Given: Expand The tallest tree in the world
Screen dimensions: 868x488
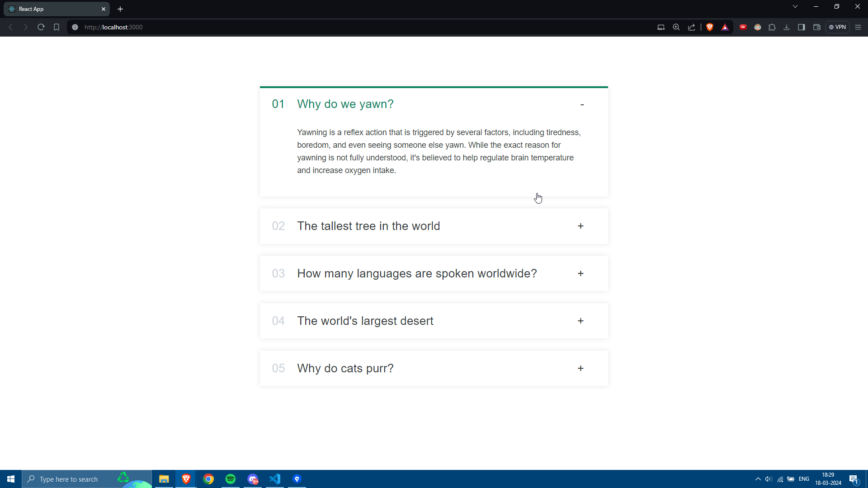Looking at the screenshot, I should pos(580,226).
